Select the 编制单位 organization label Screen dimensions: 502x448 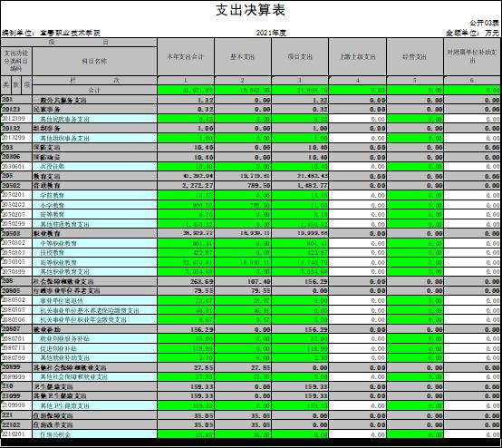[x=52, y=33]
